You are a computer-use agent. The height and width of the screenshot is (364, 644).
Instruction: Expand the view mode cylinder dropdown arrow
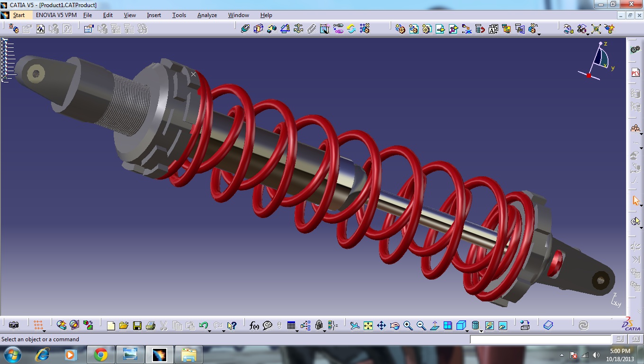coord(481,331)
